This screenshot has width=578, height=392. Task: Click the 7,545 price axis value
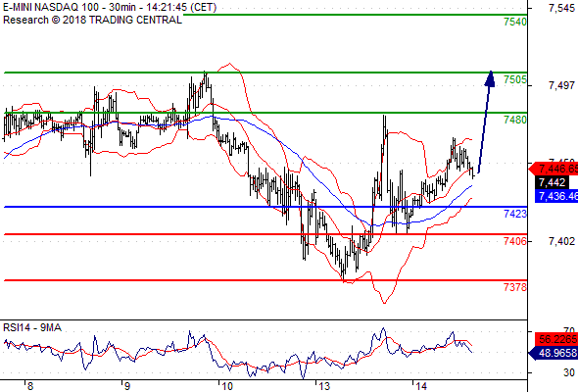click(x=561, y=8)
